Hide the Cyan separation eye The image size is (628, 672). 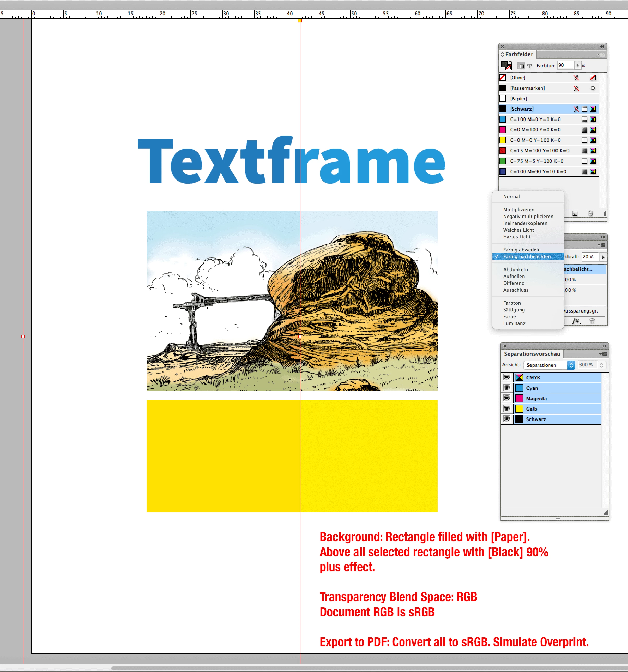tap(507, 387)
